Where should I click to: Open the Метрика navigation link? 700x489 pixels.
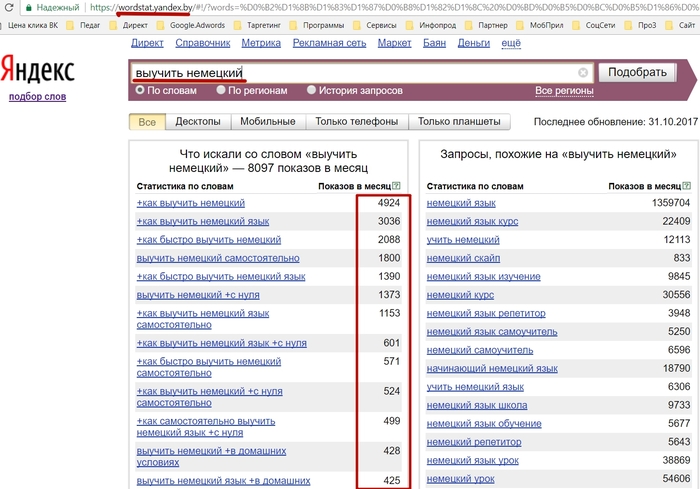(x=261, y=43)
